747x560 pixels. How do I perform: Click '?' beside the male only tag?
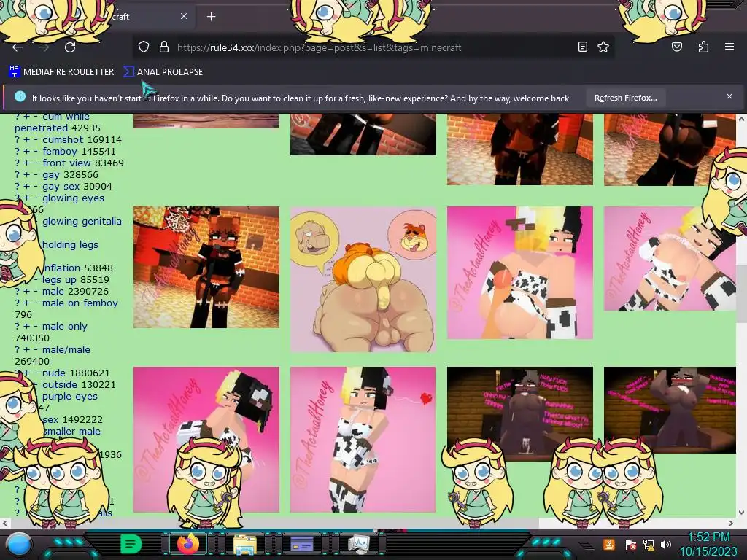pos(18,326)
